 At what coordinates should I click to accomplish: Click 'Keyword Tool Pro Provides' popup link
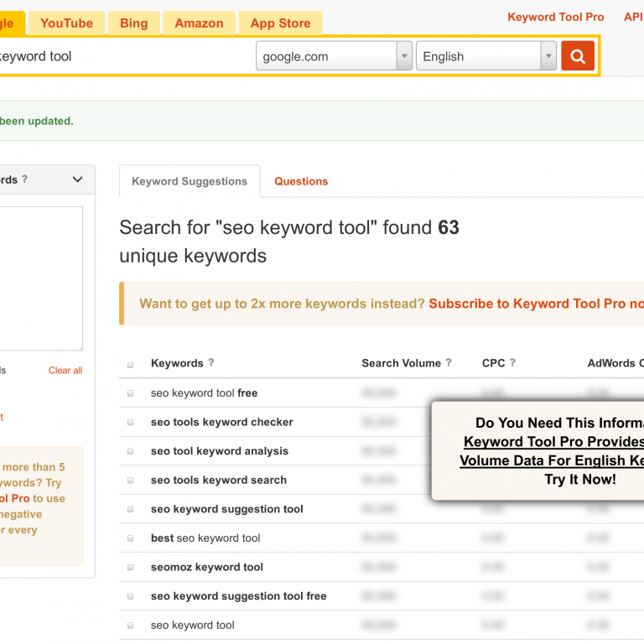click(x=553, y=442)
